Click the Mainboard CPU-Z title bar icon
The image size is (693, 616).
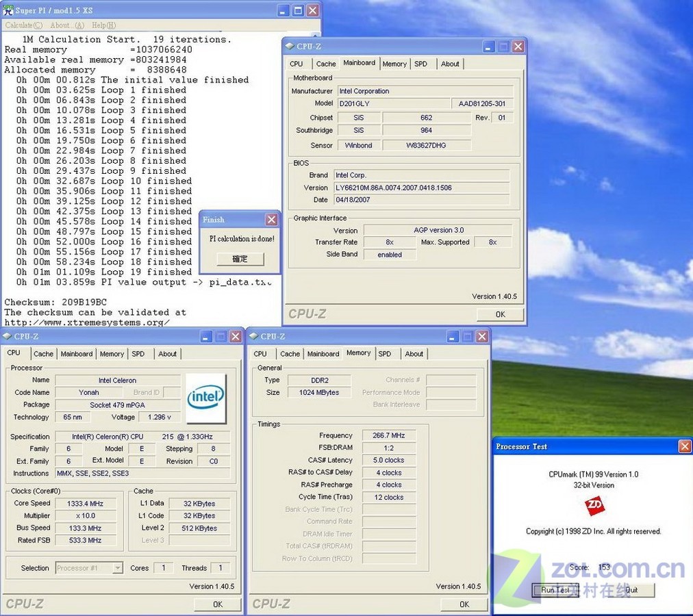tap(290, 46)
